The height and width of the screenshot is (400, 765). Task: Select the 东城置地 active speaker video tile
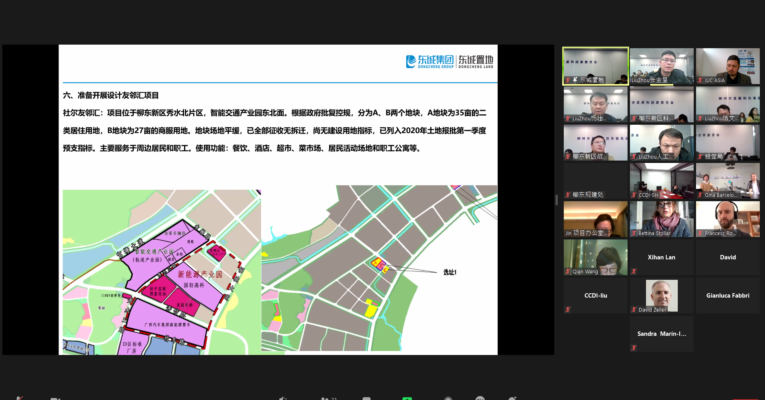click(595, 66)
